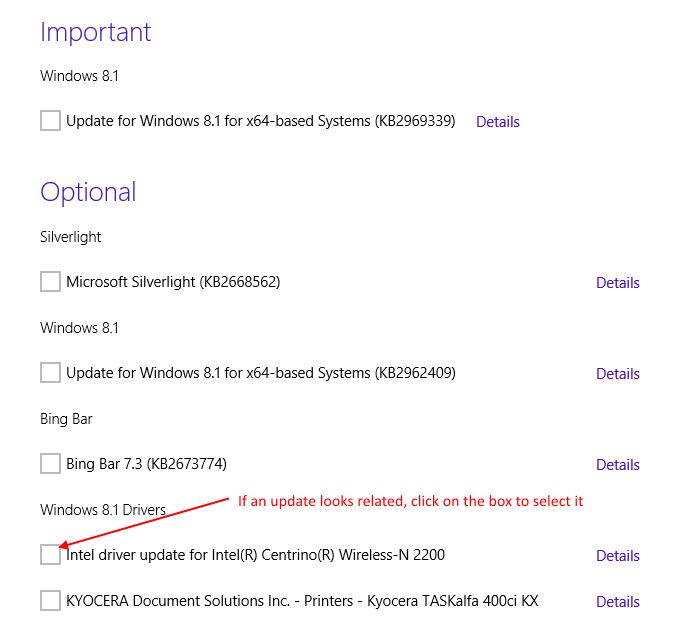Open Details for the Intel driver update

coord(617,556)
